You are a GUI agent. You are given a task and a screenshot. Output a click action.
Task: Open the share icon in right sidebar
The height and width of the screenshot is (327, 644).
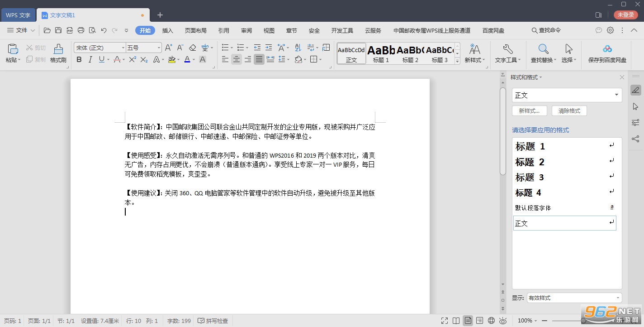point(635,139)
